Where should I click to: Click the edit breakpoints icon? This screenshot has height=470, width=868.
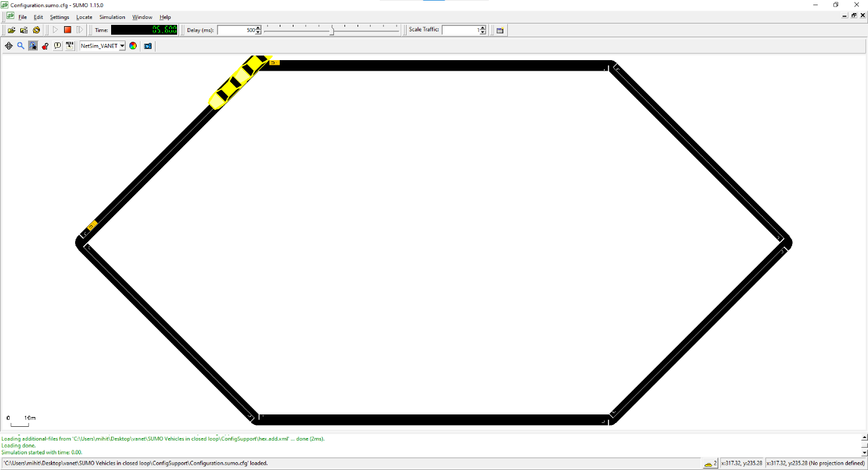(x=69, y=46)
